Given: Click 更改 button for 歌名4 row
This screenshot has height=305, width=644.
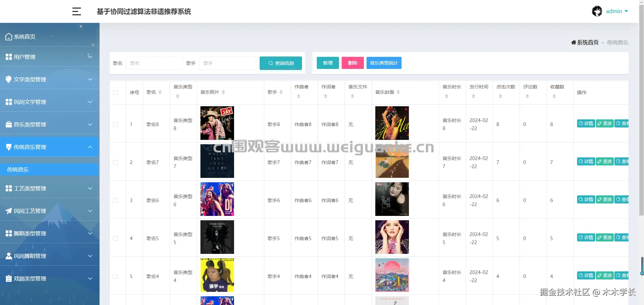Looking at the screenshot, I should point(605,275).
